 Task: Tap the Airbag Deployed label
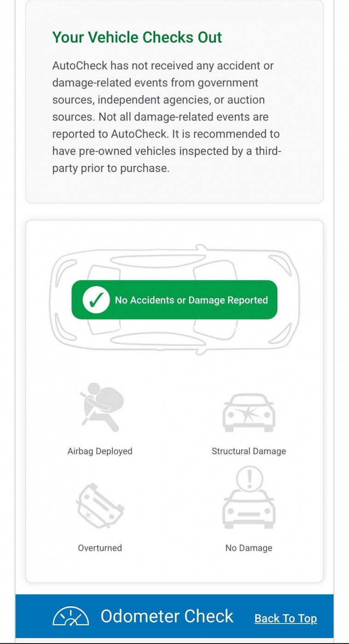(x=100, y=451)
